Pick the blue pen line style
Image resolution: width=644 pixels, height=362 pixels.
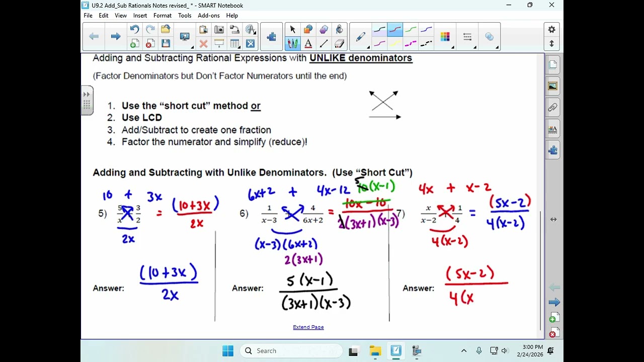426,30
